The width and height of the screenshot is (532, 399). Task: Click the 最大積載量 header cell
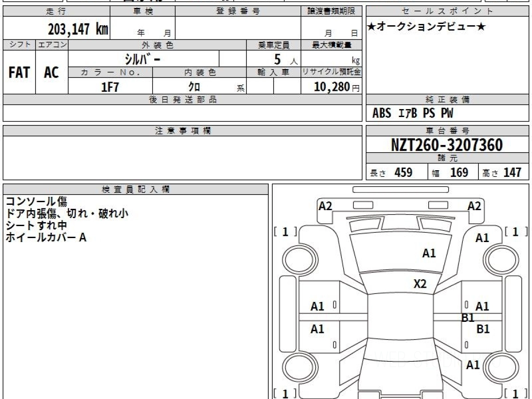coord(332,45)
